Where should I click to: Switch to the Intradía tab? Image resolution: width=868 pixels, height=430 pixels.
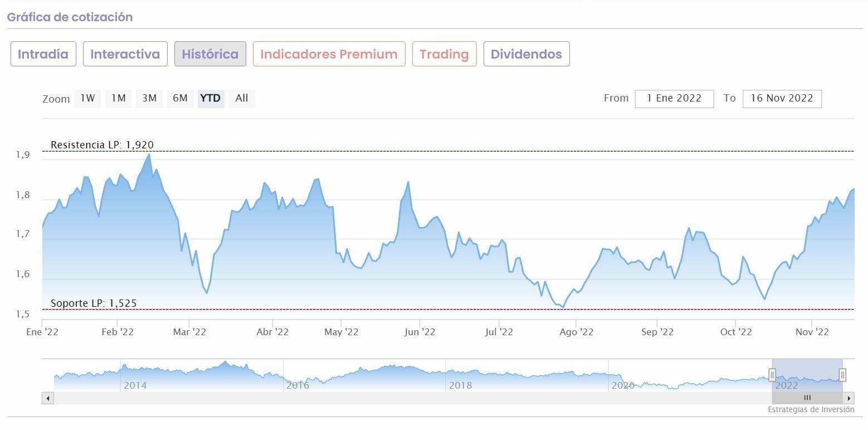click(43, 54)
